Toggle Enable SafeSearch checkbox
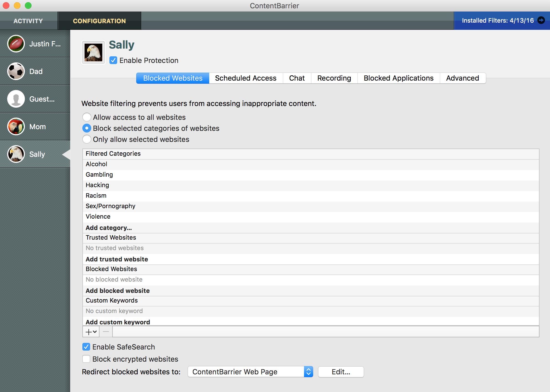This screenshot has height=392, width=550. 86,347
